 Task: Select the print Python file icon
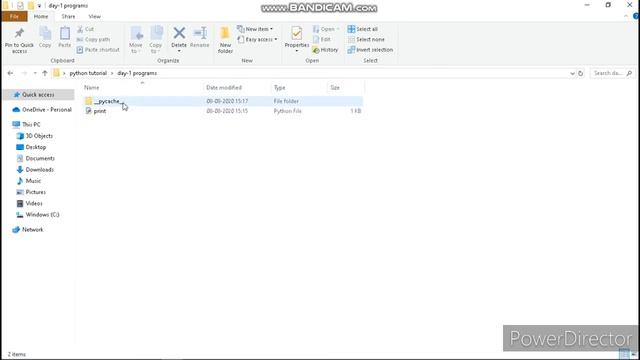point(89,111)
